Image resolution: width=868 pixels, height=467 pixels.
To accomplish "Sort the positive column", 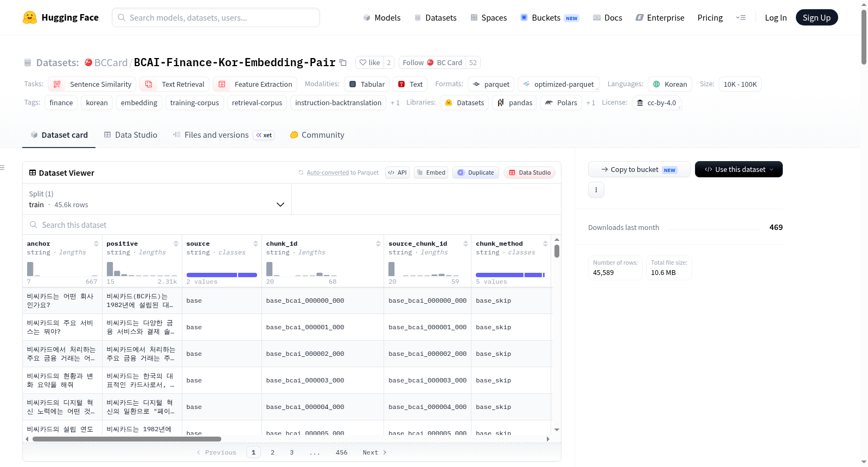I will coord(176,244).
